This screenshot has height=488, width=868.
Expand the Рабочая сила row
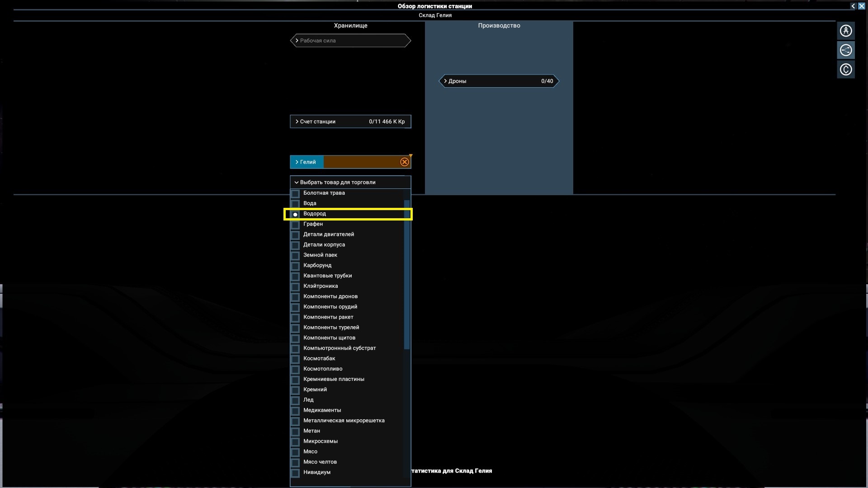pyautogui.click(x=350, y=41)
